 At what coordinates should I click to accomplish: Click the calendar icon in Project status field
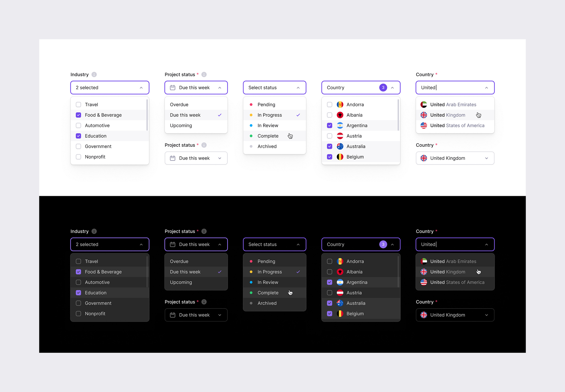[173, 87]
